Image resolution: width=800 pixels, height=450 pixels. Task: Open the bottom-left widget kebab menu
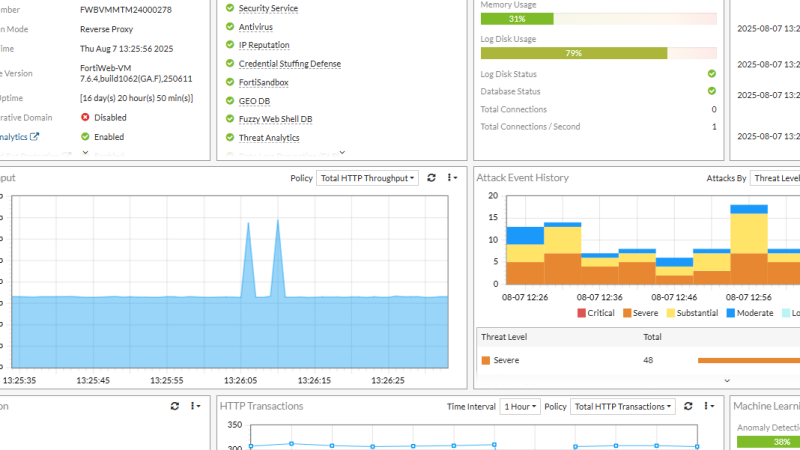click(x=195, y=406)
